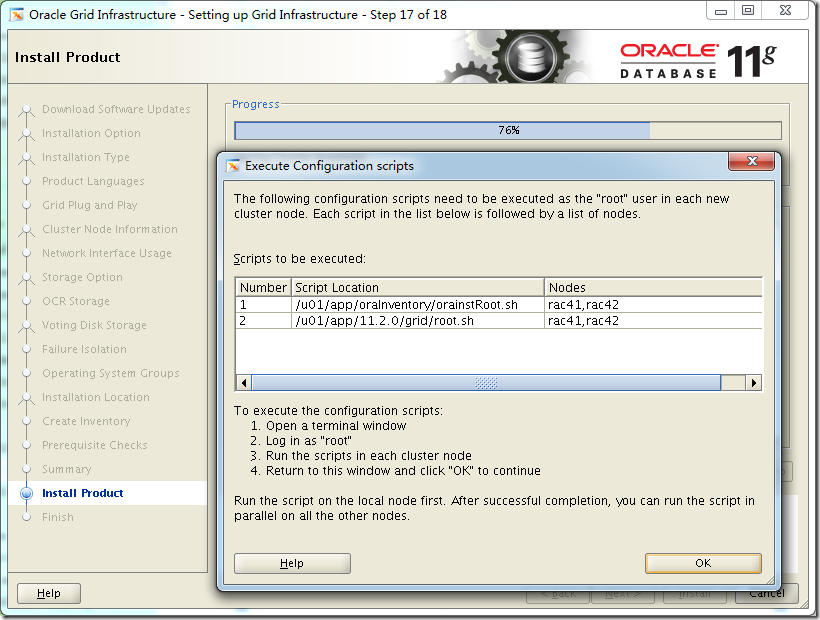Image resolution: width=820 pixels, height=620 pixels.
Task: Maximize the Oracle Grid Infrastructure window
Action: click(x=748, y=10)
